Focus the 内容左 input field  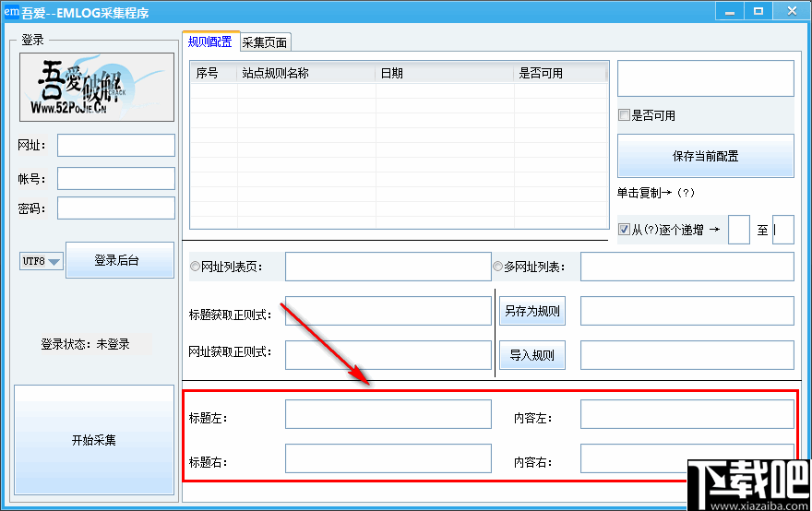687,414
